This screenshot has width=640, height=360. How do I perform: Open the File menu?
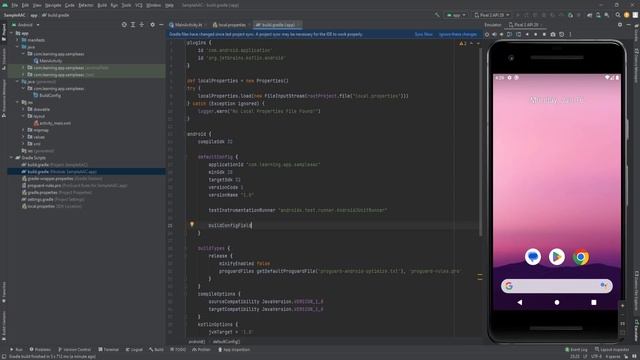coord(15,5)
